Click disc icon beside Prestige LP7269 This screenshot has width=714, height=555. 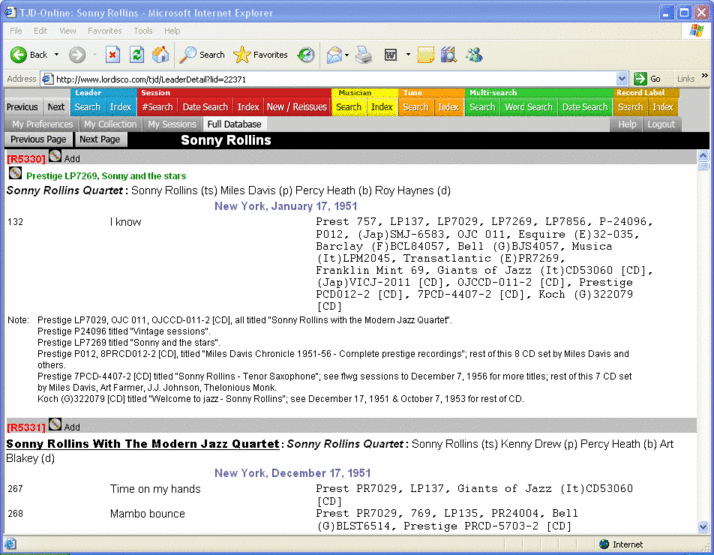click(x=15, y=173)
